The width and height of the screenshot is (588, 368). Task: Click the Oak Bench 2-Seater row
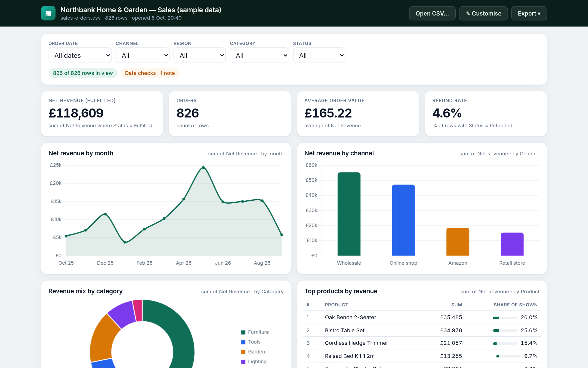tap(422, 317)
